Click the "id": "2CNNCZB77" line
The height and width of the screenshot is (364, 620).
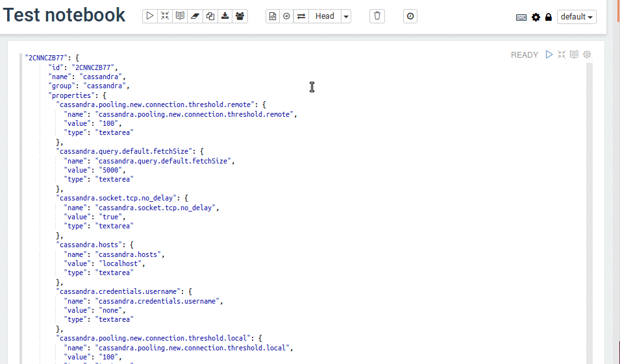[83, 67]
